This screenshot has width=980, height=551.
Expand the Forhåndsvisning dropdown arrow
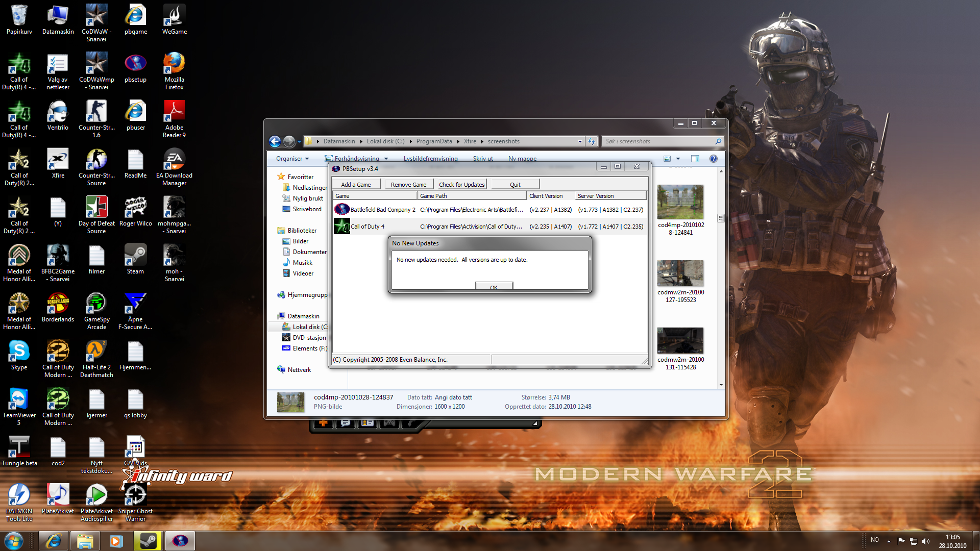tap(386, 159)
